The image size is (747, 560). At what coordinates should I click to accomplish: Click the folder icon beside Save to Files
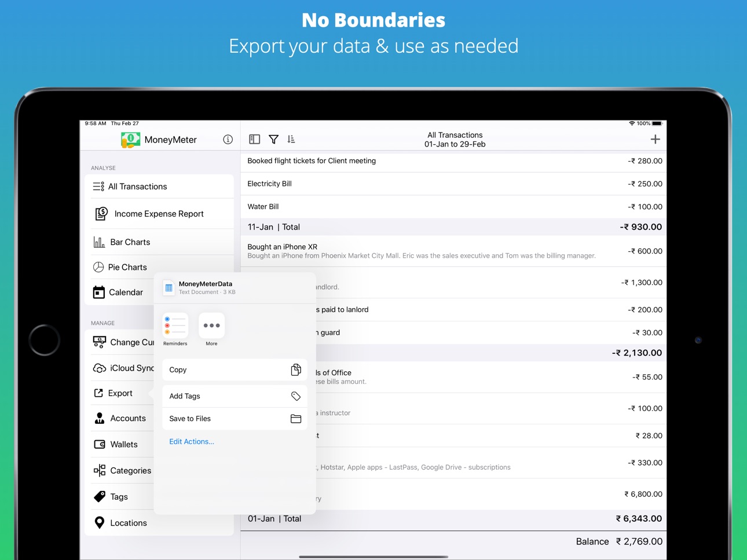tap(296, 419)
